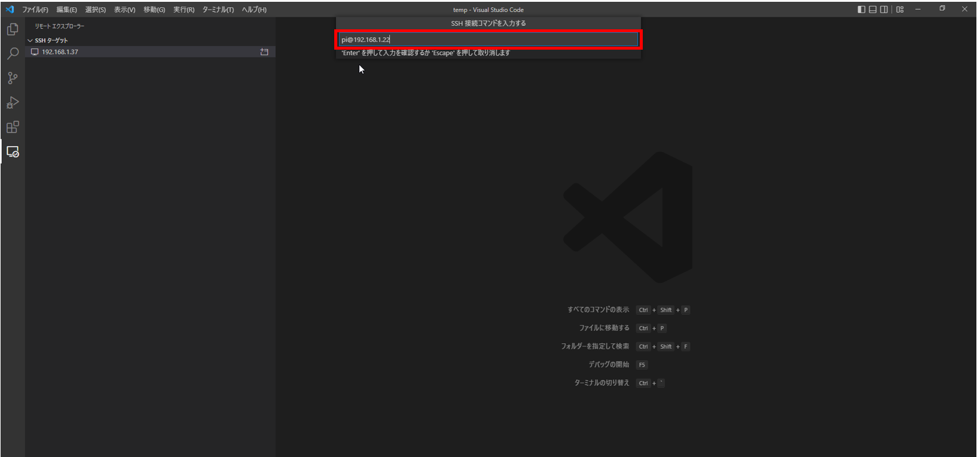Click the SSH connection command input field
The width and height of the screenshot is (980, 457).
(489, 39)
